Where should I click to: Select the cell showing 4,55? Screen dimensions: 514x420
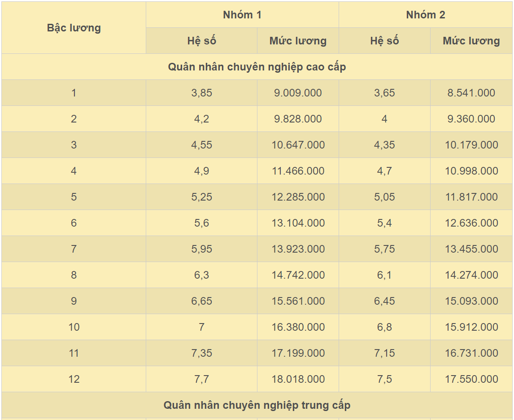click(201, 145)
